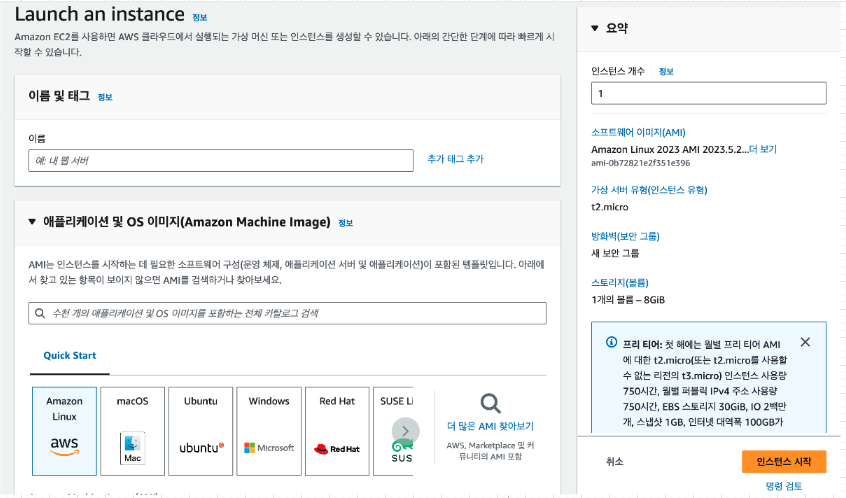This screenshot has height=498, width=846.
Task: Click the 새 보안 그룹 text
Action: 615,253
